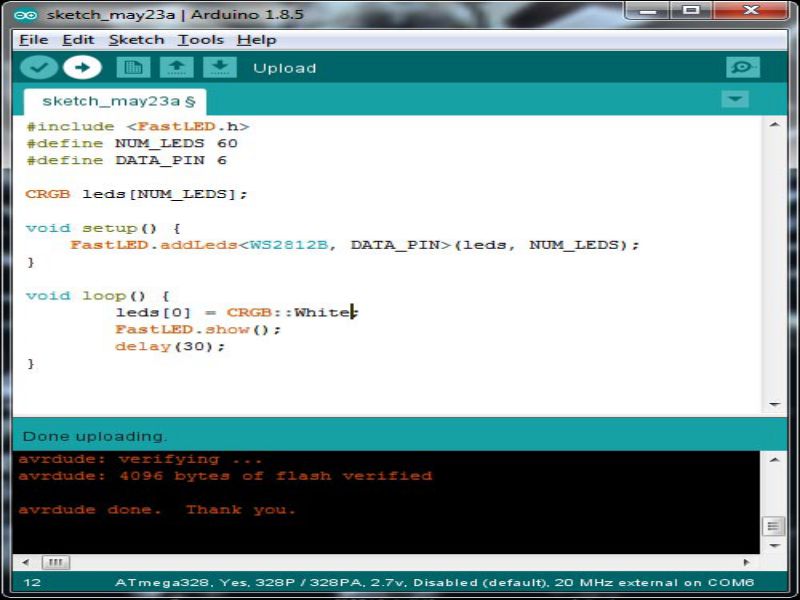Viewport: 800px width, 600px height.
Task: Click console horizontal scroll right arrow
Action: point(746,562)
